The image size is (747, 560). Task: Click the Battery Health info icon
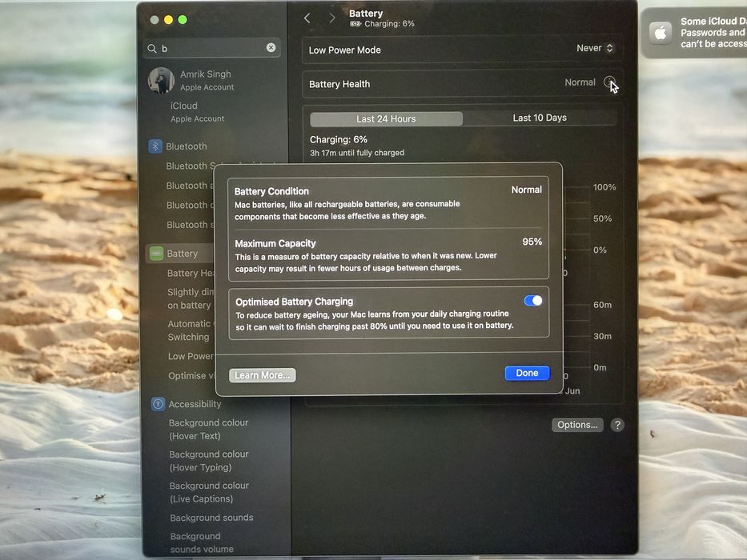coord(609,82)
